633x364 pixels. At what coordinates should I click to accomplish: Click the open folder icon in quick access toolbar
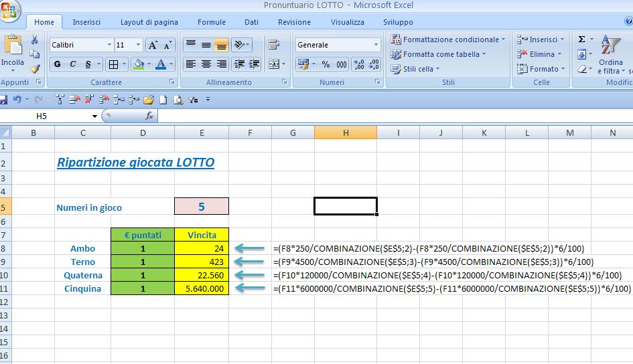point(149,100)
